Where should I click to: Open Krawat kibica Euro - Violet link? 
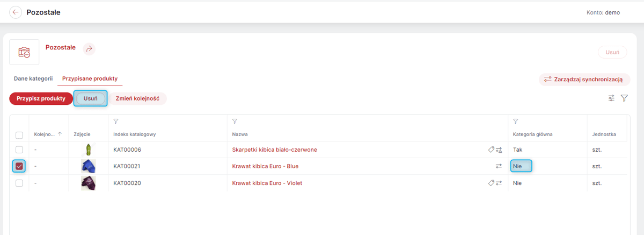[x=267, y=183]
